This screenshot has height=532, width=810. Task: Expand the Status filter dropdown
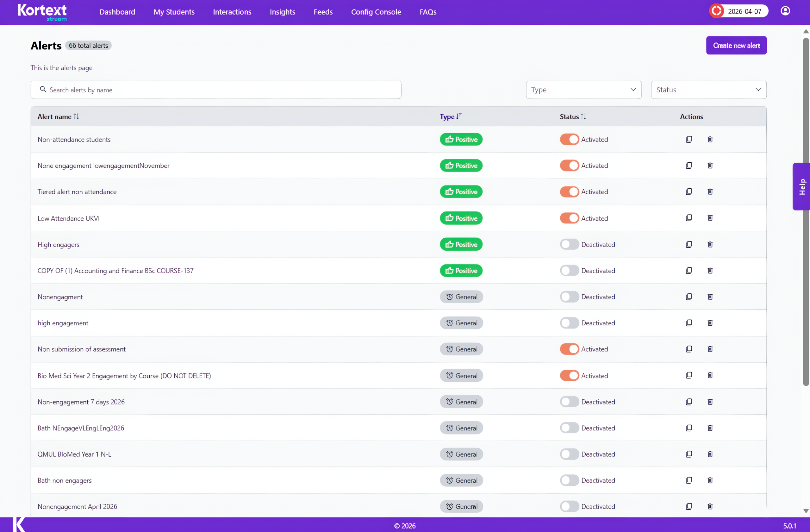[x=708, y=90]
